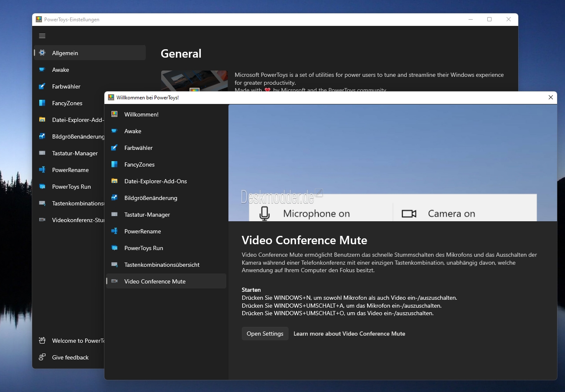
Task: Open Tastenkombinationsübersicht page in welcome window
Action: 166,265
